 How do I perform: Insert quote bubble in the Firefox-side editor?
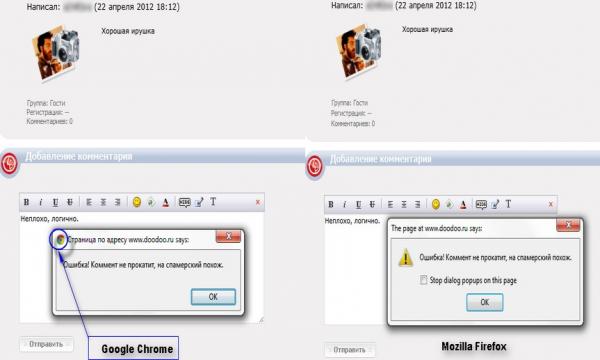point(481,204)
